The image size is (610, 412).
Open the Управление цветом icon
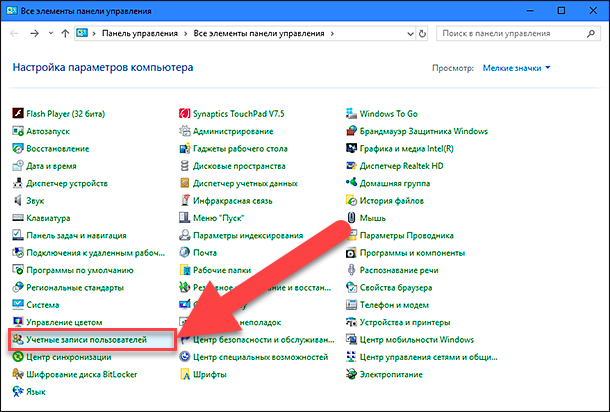click(18, 322)
